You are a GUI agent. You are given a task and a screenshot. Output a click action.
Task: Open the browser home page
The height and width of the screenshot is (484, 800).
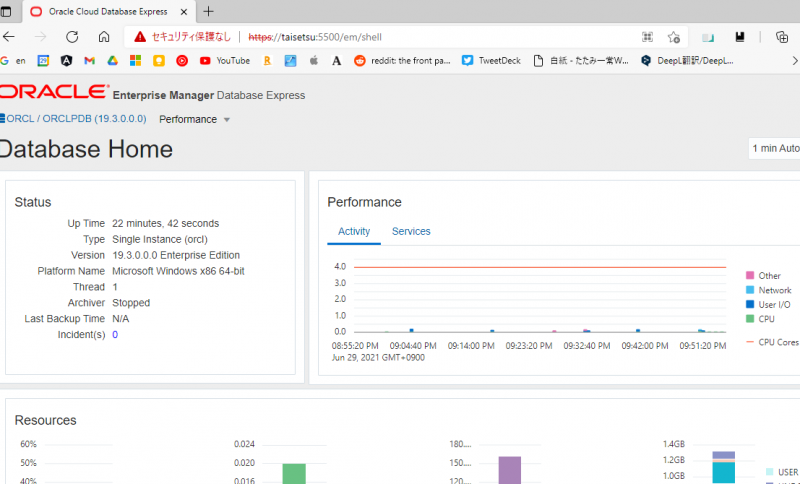coord(104,37)
